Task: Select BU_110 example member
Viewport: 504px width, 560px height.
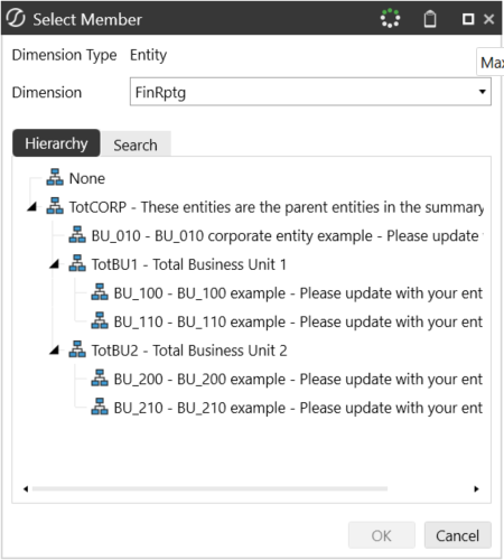Action: [298, 322]
